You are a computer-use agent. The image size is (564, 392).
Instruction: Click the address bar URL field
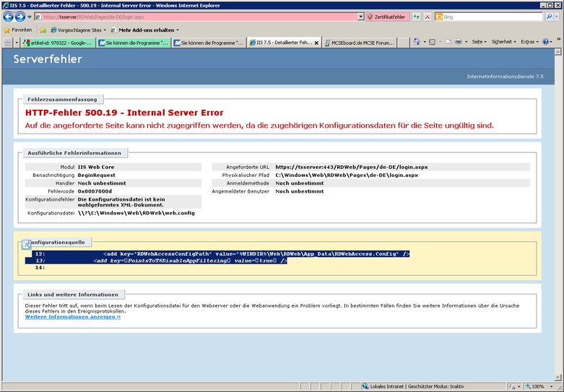tap(196, 17)
